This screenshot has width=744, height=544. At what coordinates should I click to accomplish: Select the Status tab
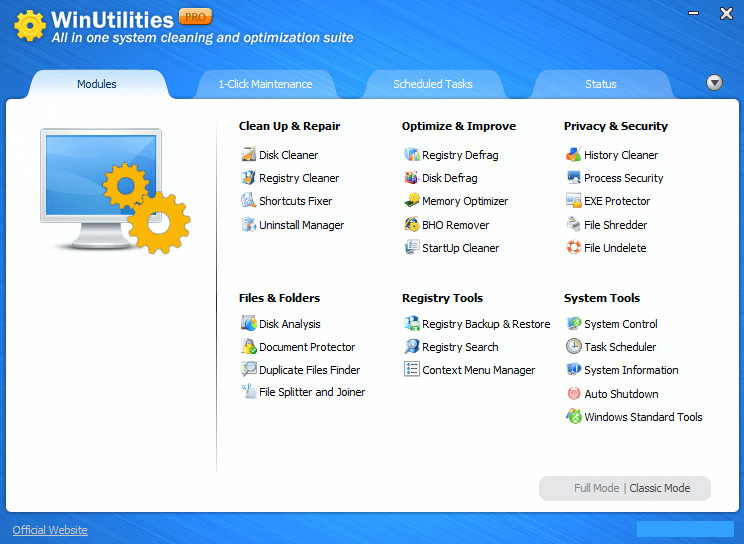[601, 84]
